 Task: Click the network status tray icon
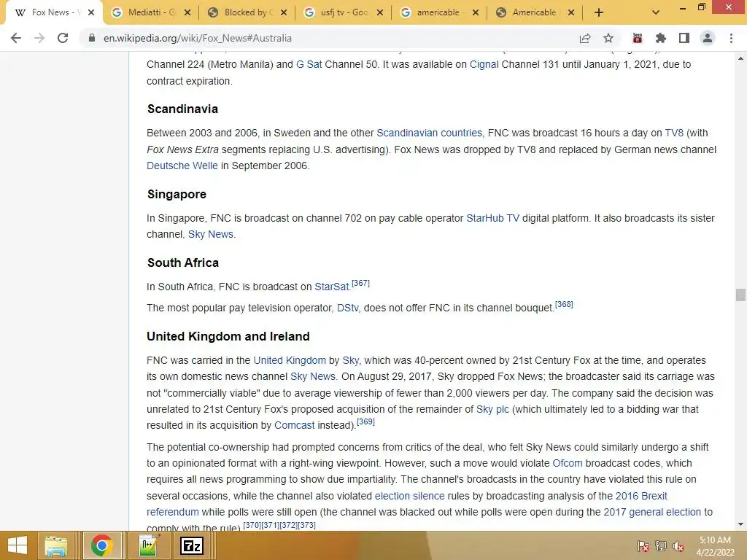pyautogui.click(x=661, y=546)
